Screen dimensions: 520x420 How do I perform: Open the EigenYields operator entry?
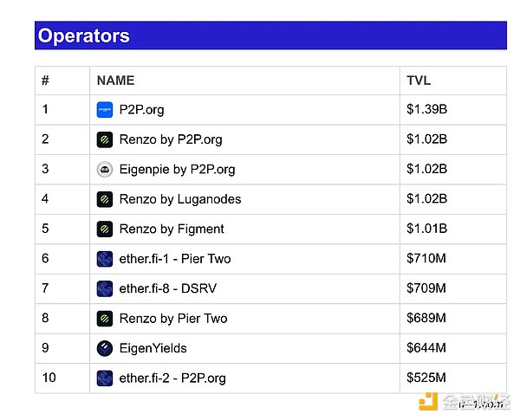point(153,348)
